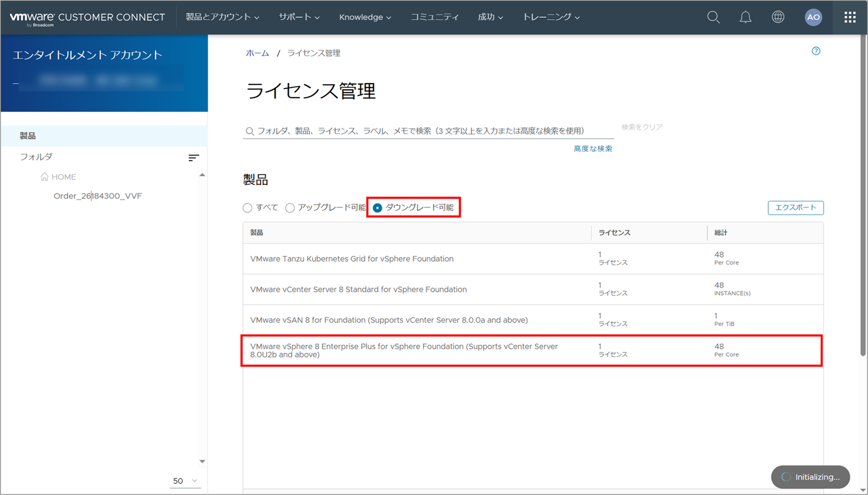The height and width of the screenshot is (495, 868).
Task: Click the エクスポート button
Action: 795,208
